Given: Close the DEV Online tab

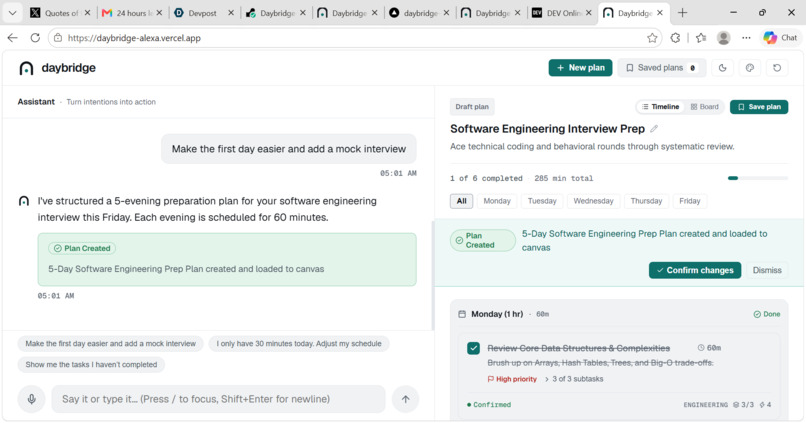Looking at the screenshot, I should (x=588, y=13).
